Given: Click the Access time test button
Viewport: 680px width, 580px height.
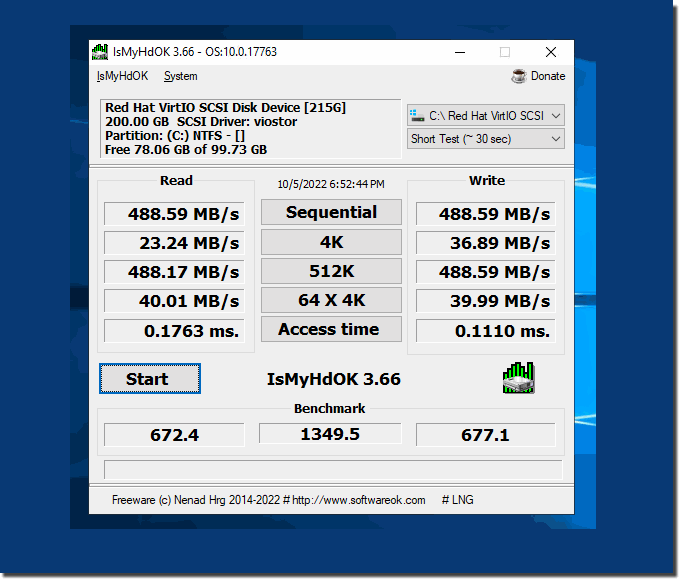Looking at the screenshot, I should 331,329.
